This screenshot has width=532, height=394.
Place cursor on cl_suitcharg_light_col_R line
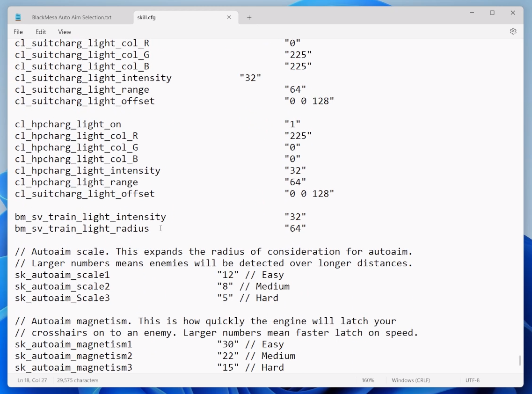[x=82, y=44]
